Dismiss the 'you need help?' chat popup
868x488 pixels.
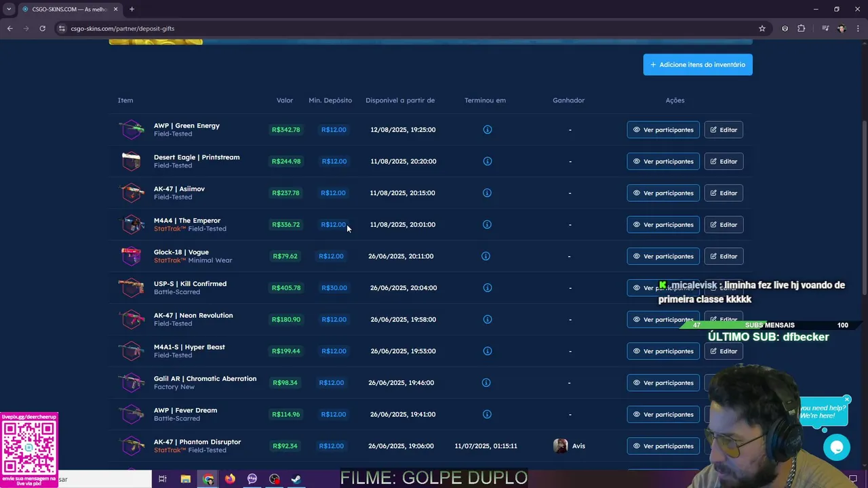(847, 400)
